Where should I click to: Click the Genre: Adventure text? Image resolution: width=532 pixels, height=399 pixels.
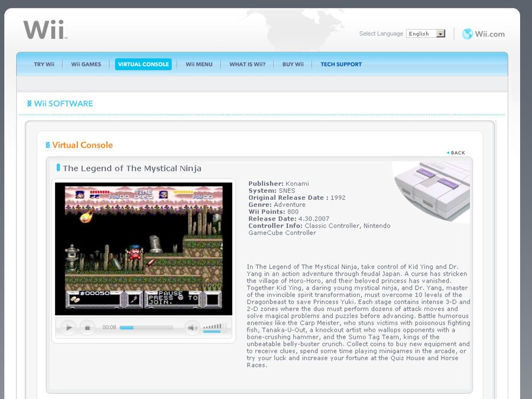277,205
